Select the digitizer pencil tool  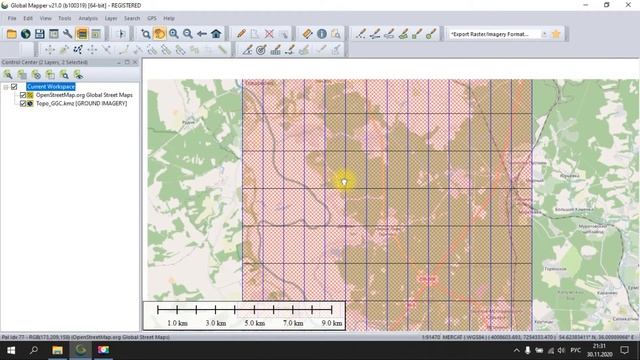click(241, 34)
